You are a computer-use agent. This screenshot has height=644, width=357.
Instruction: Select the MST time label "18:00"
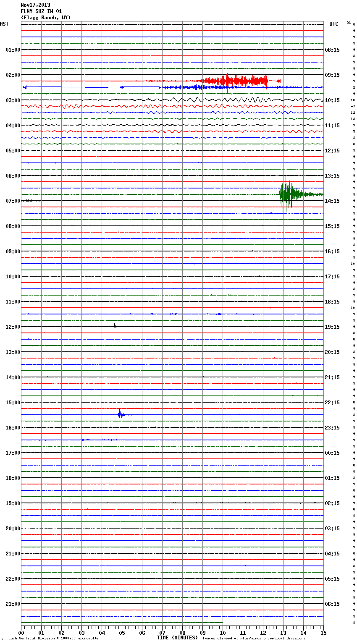pos(13,478)
